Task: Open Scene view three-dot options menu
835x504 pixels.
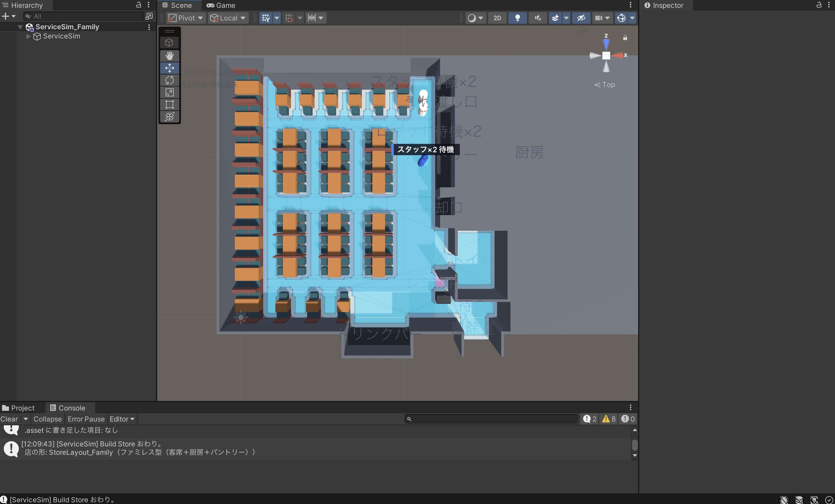Action: 630,5
